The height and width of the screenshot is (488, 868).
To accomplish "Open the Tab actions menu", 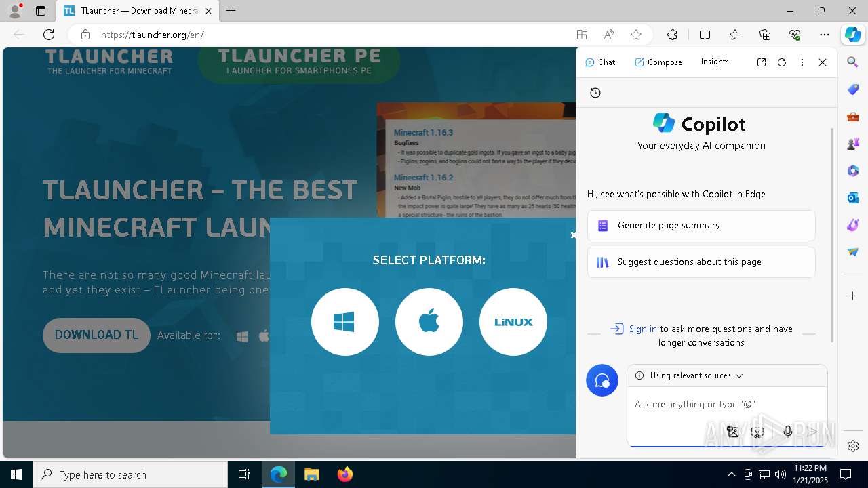I will pyautogui.click(x=41, y=11).
